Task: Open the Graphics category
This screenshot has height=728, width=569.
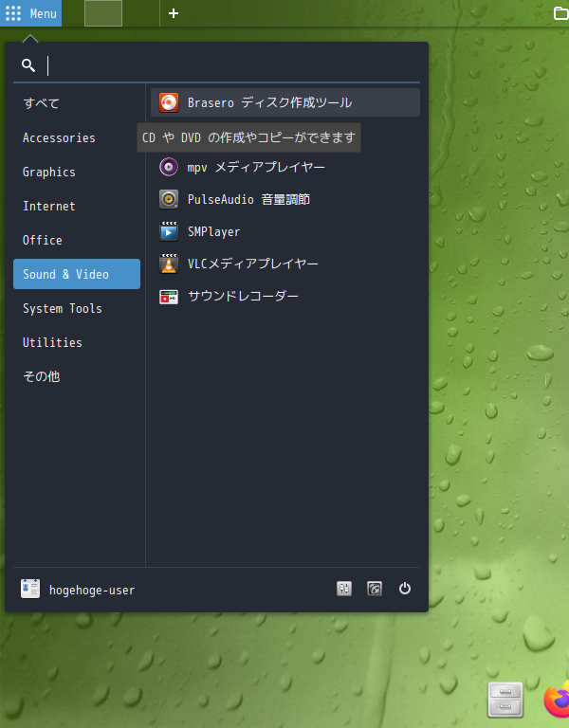Action: click(77, 172)
